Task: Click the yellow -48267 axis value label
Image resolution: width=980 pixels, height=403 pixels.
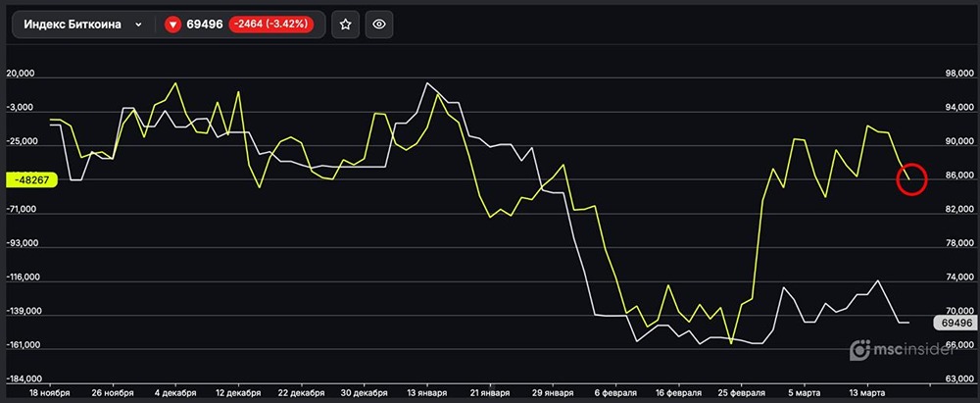Action: coord(32,180)
